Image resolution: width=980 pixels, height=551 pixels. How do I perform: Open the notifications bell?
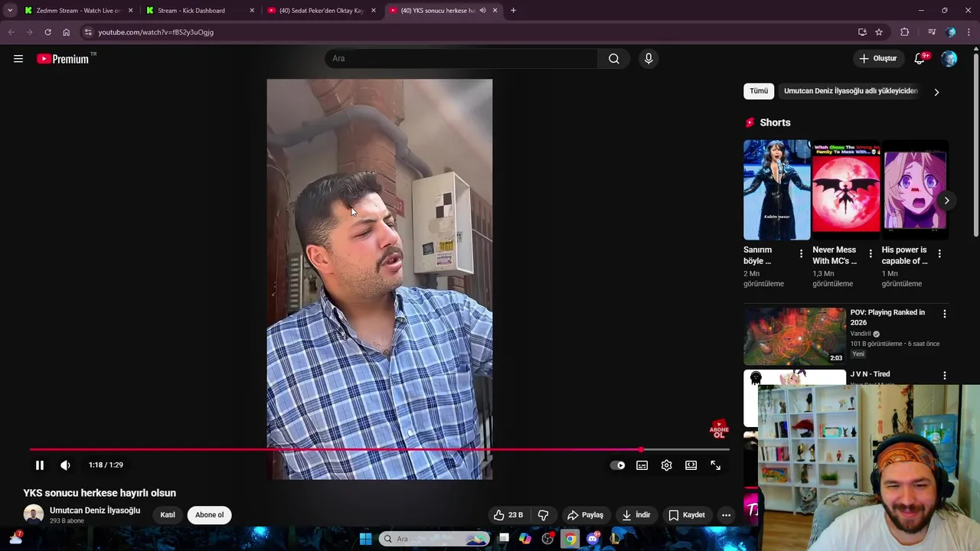[920, 59]
